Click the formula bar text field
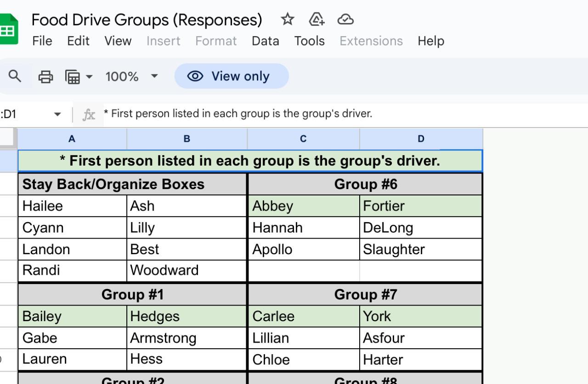588x384 pixels. (322, 114)
